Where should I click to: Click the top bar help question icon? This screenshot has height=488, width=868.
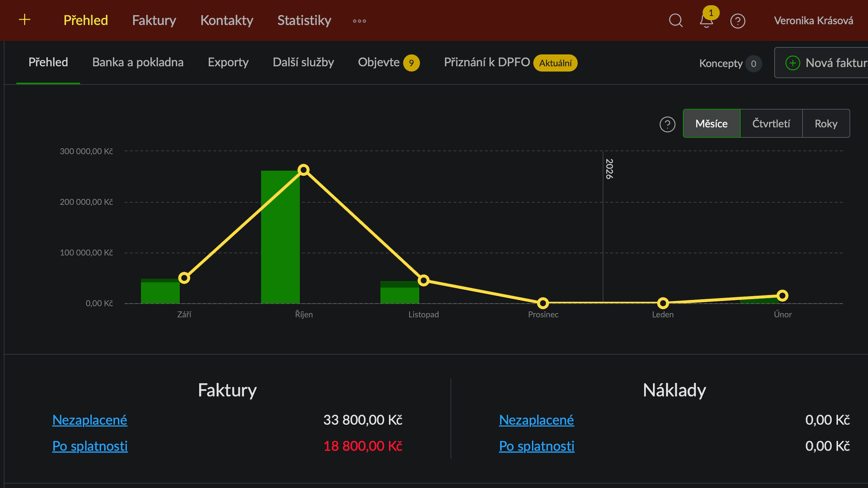pyautogui.click(x=737, y=21)
